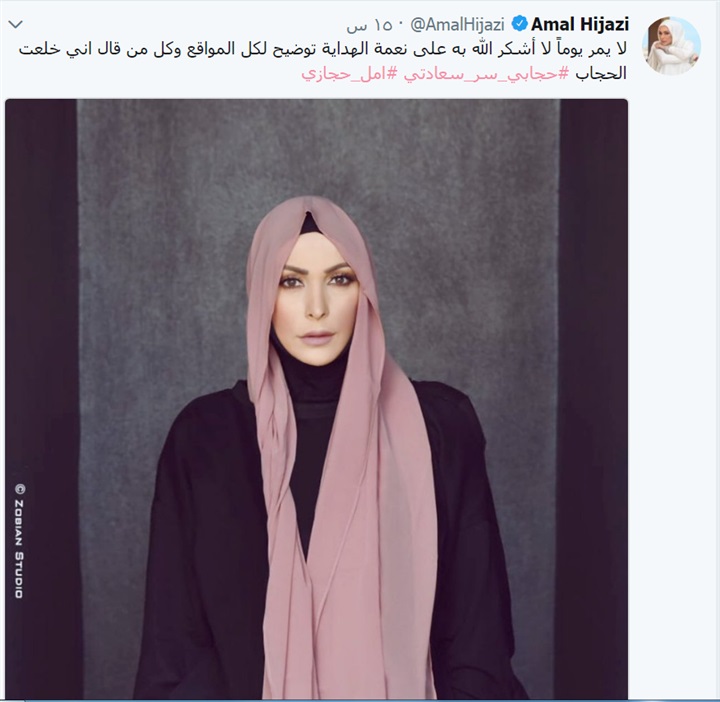The width and height of the screenshot is (720, 702).
Task: Click the copyright symbol above Zobian Studio
Action: pyautogui.click(x=19, y=489)
